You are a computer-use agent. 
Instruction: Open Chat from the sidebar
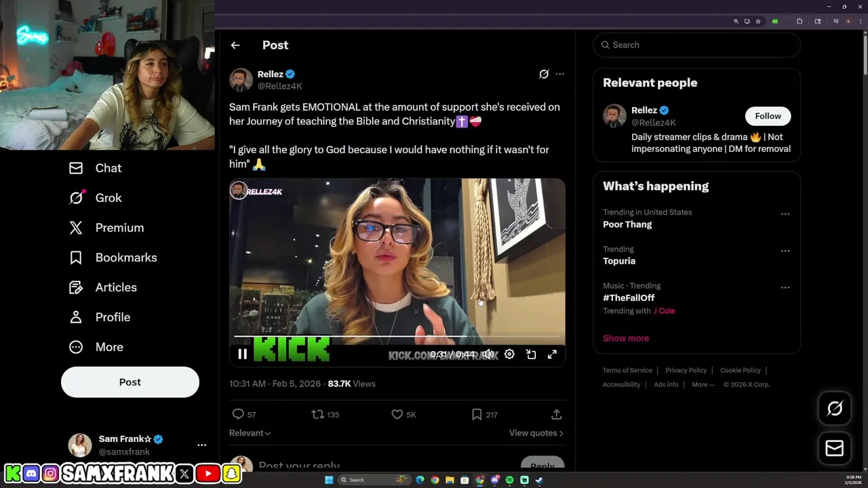(x=95, y=168)
